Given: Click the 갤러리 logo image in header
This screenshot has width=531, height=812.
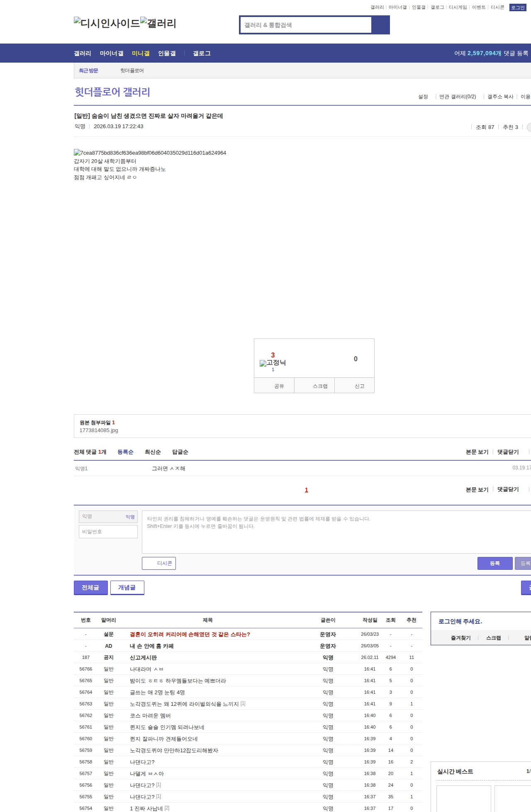Looking at the screenshot, I should [158, 23].
